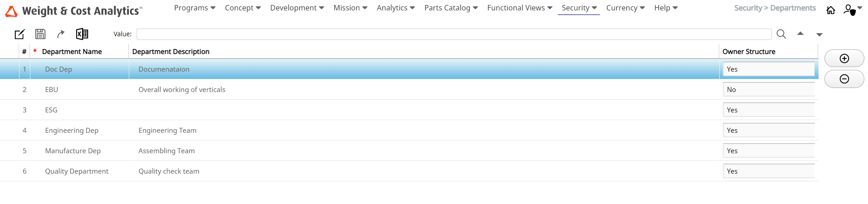Remove a department with the minus button
This screenshot has height=204, width=868.
pos(844,79)
